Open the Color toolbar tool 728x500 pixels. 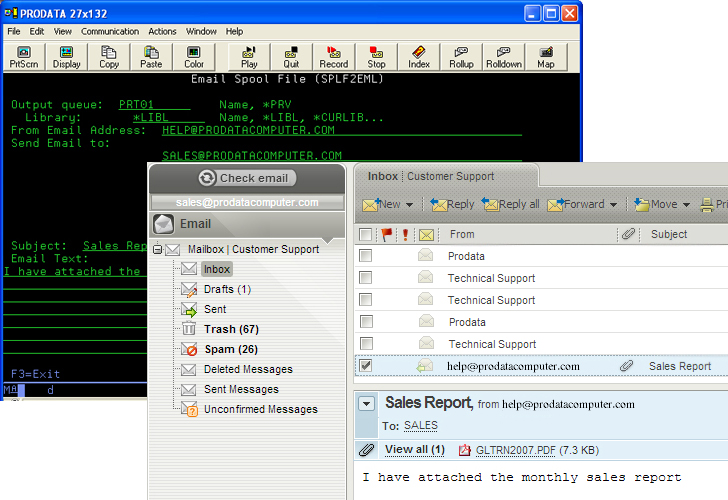click(x=194, y=57)
